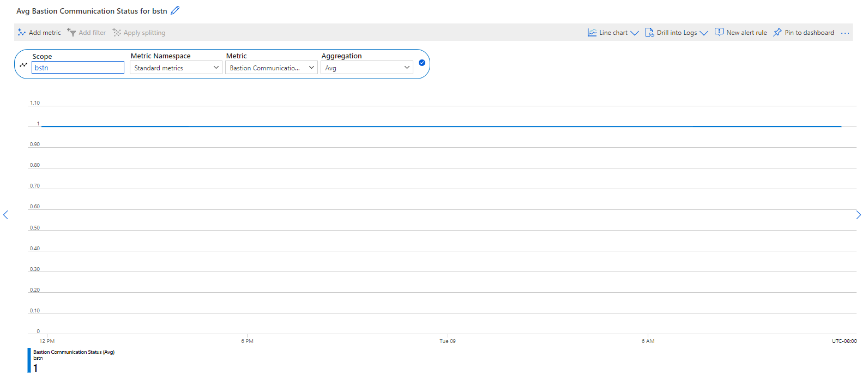The image size is (868, 374).
Task: Open the Line chart type dropdown
Action: (613, 33)
